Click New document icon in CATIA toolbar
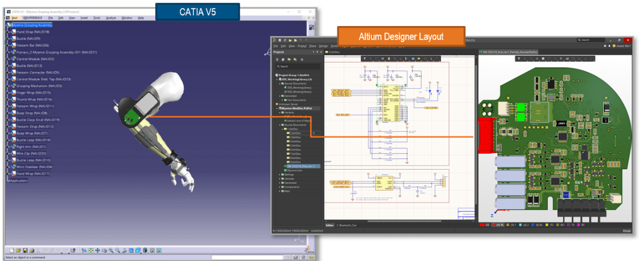This screenshot has width=644, height=261. tap(12, 250)
